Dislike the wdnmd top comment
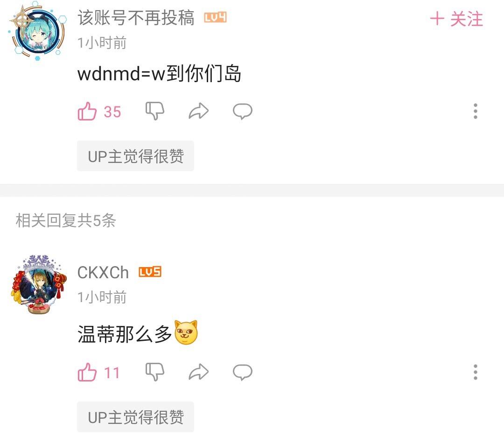 [155, 111]
